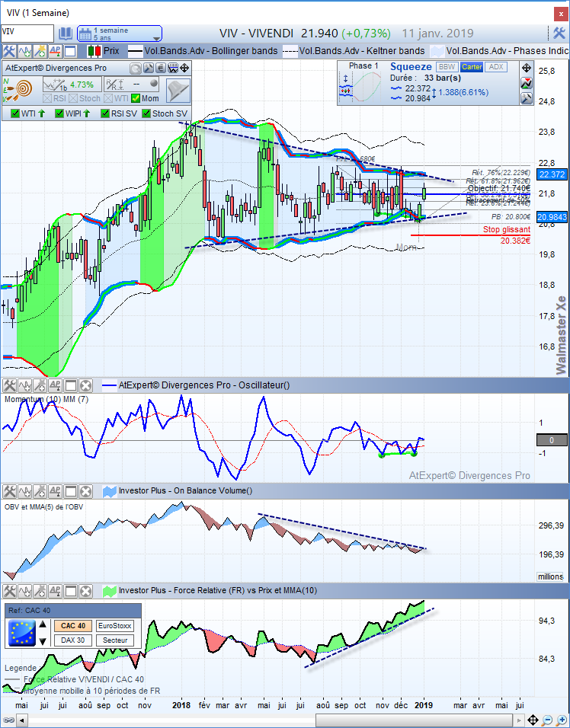Click red-green zigzag icon in Squeeze panel
The width and height of the screenshot is (570, 728).
point(527,83)
